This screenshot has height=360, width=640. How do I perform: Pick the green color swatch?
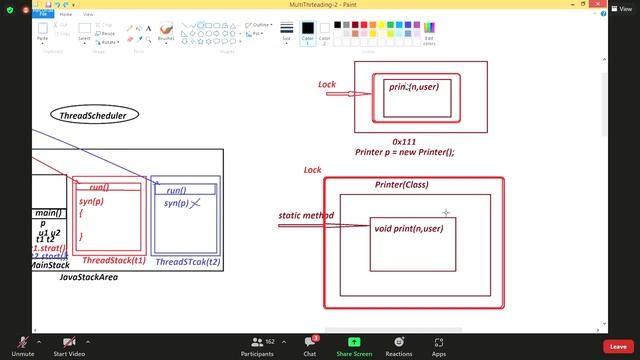[x=391, y=25]
